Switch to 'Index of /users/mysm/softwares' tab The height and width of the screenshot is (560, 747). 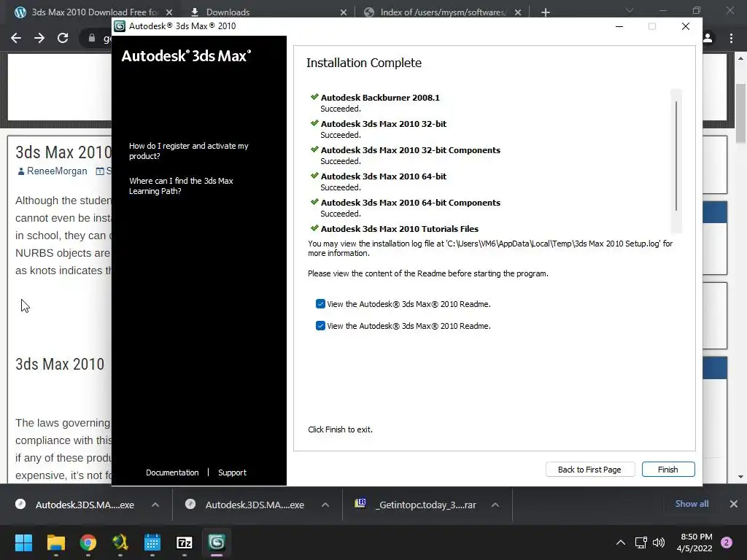click(442, 12)
